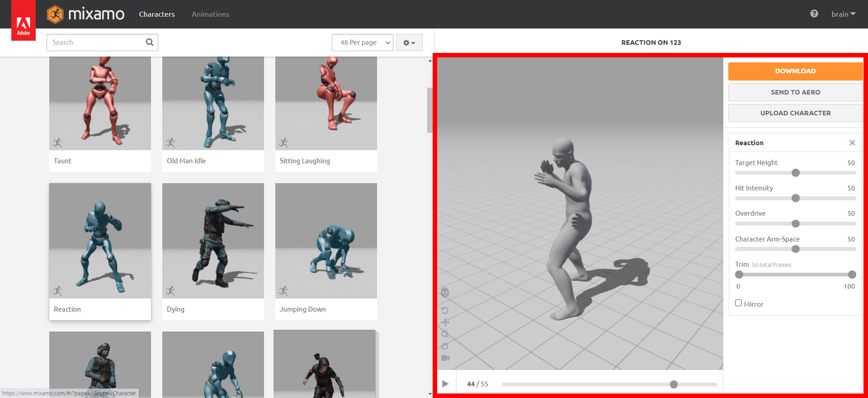Open the help question mark icon
Screen dimensions: 868x398
click(814, 14)
